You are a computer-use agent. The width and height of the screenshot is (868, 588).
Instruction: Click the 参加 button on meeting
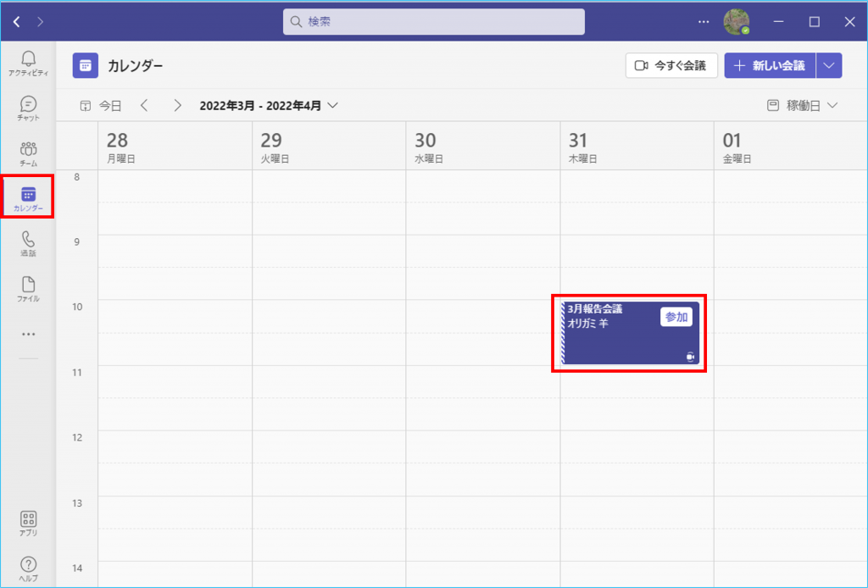pos(676,317)
